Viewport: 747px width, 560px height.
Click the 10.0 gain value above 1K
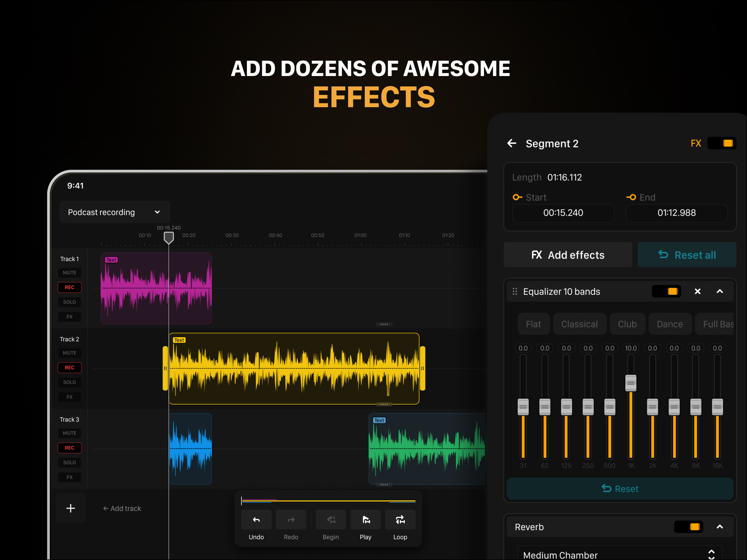coord(631,348)
